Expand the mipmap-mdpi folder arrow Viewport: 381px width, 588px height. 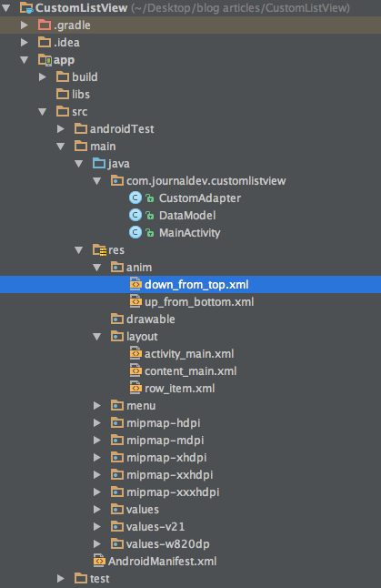[x=97, y=441]
